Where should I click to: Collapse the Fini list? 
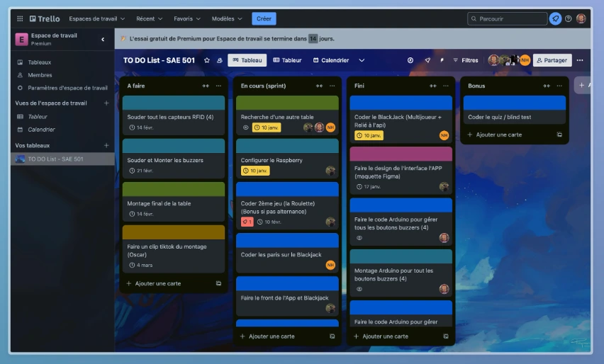click(x=433, y=86)
